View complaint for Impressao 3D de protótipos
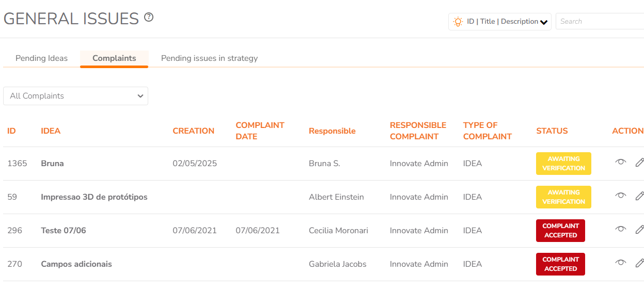Image resolution: width=644 pixels, height=291 pixels. click(621, 196)
